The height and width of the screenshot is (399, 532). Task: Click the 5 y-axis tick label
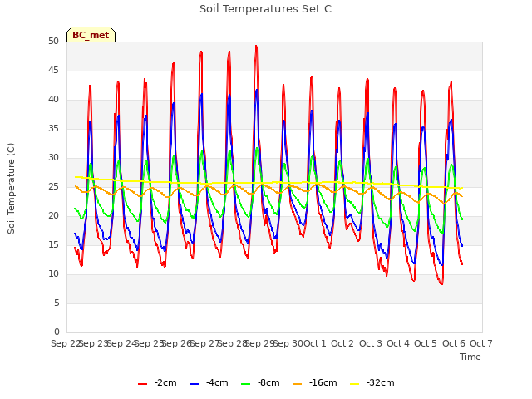click(57, 303)
